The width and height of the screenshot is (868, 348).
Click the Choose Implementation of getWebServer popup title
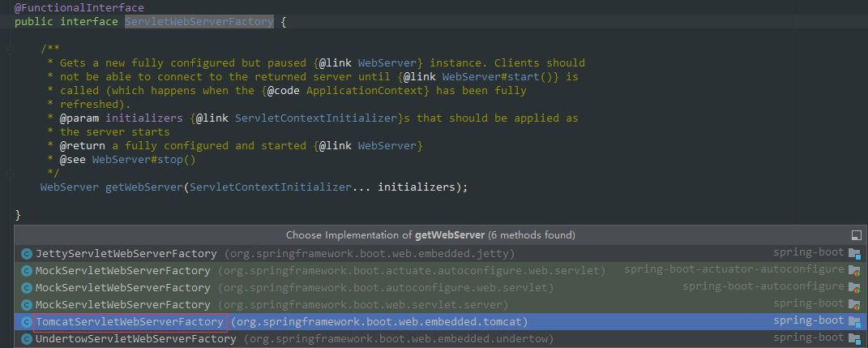pyautogui.click(x=430, y=235)
